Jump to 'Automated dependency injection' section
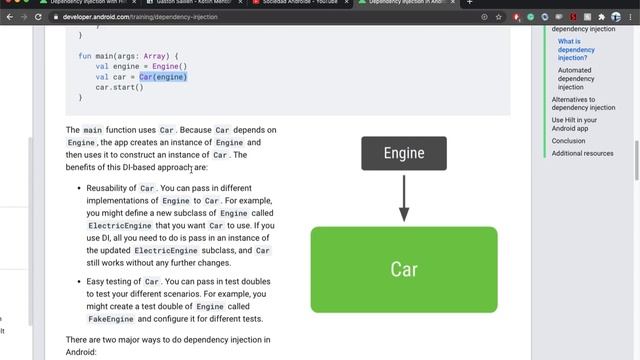 click(x=576, y=79)
